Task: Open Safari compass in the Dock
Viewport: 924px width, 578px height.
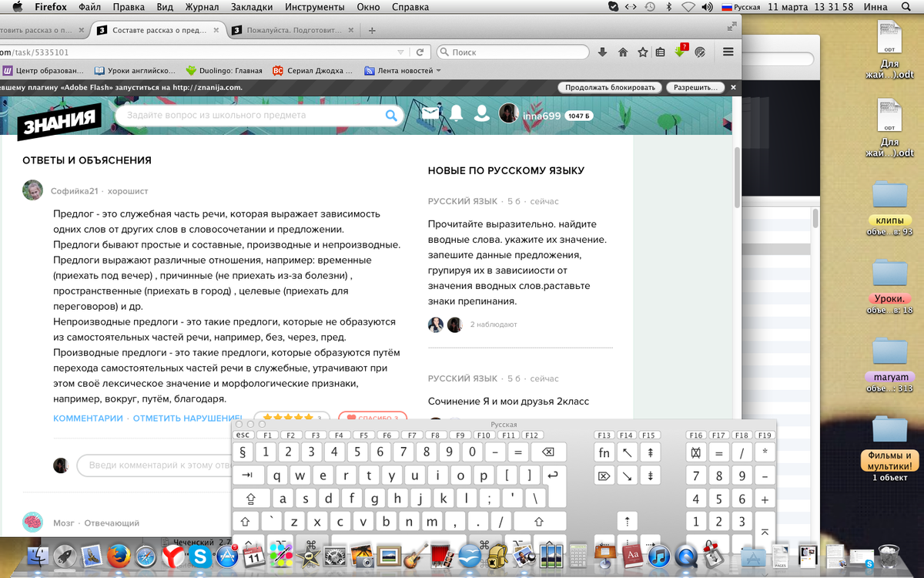Action: pos(146,556)
